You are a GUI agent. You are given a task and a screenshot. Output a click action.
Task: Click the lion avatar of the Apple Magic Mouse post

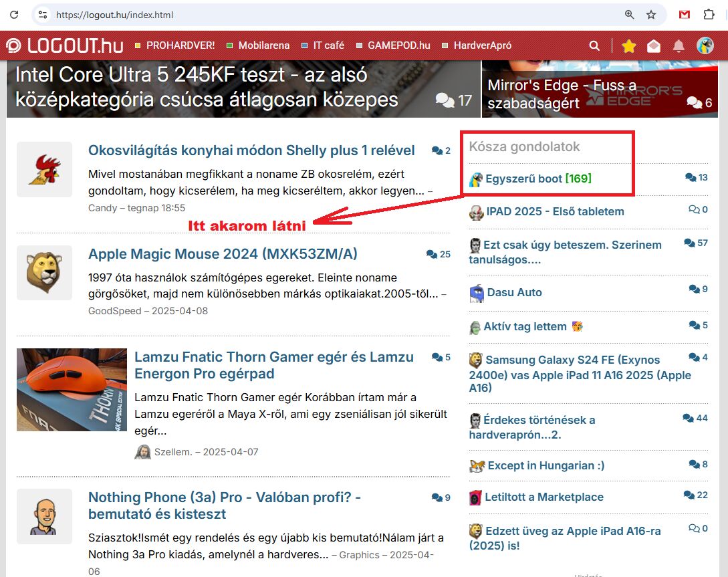click(x=45, y=273)
